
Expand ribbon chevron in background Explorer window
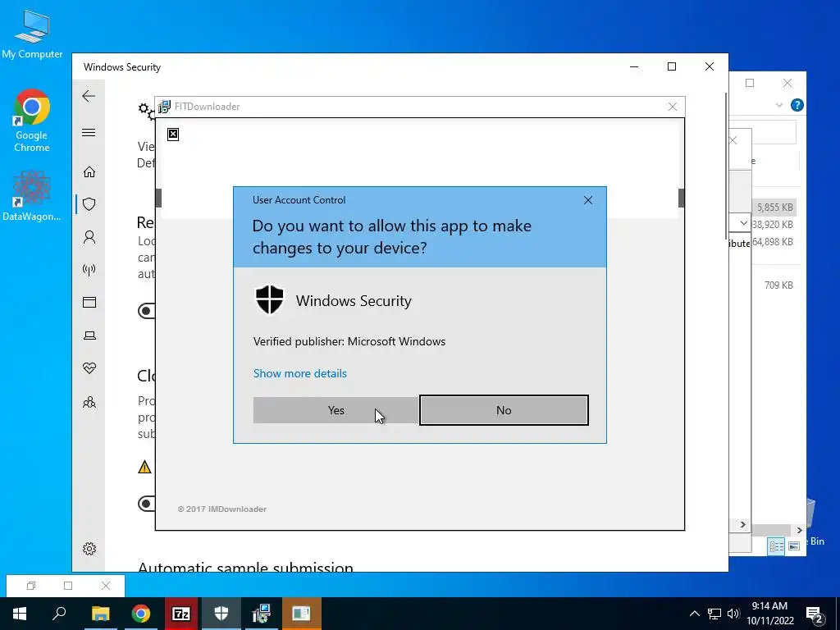coord(779,106)
